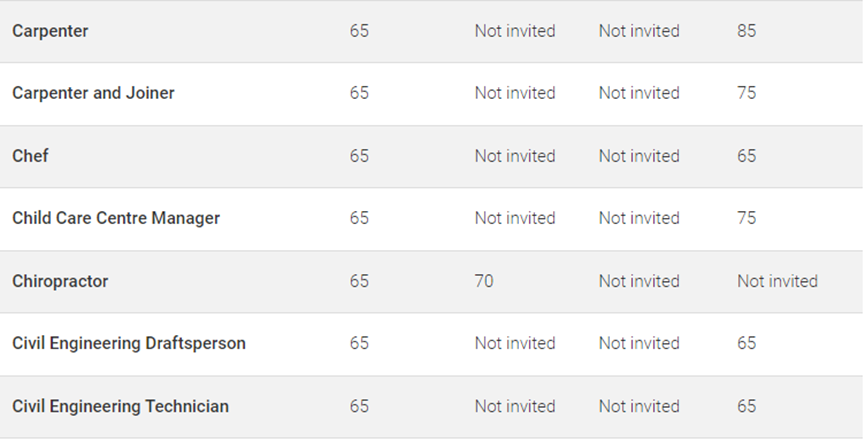This screenshot has height=442, width=865.
Task: Select the Chiropractor occupation name
Action: 60,281
